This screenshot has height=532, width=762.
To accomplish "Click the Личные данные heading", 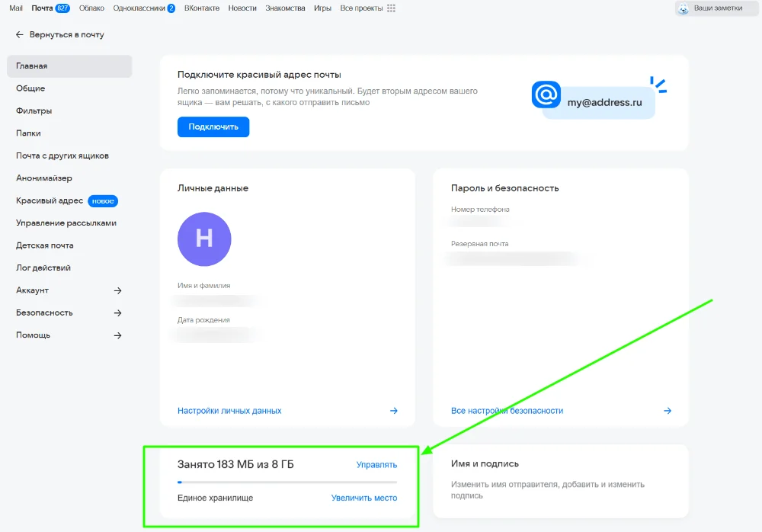I will point(213,188).
